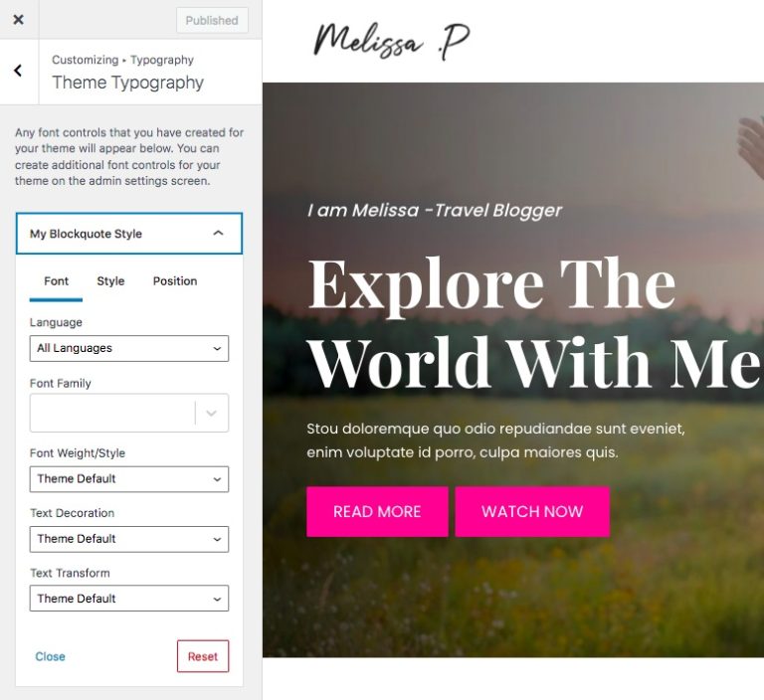This screenshot has height=700, width=764.
Task: Click the collapse arrow beside My Blockquote Style
Action: (x=218, y=234)
